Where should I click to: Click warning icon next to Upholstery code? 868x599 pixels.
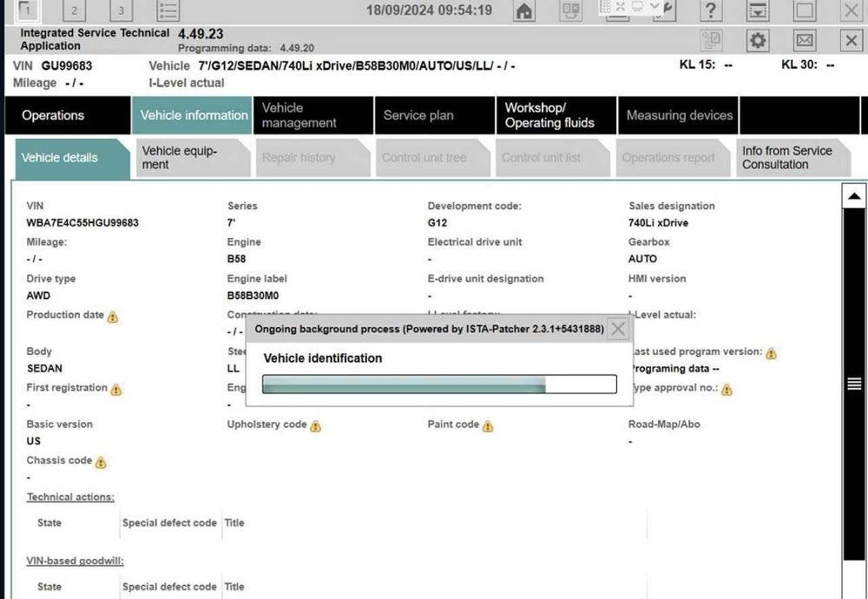[316, 426]
